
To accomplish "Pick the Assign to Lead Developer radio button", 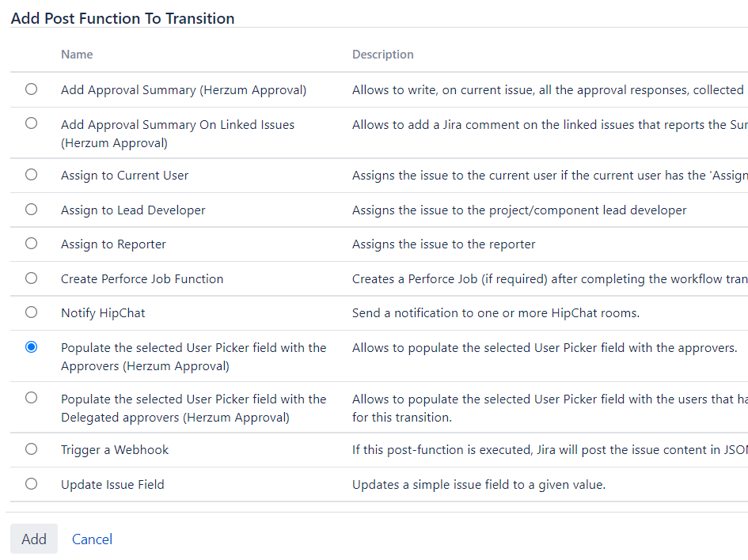I will (31, 210).
